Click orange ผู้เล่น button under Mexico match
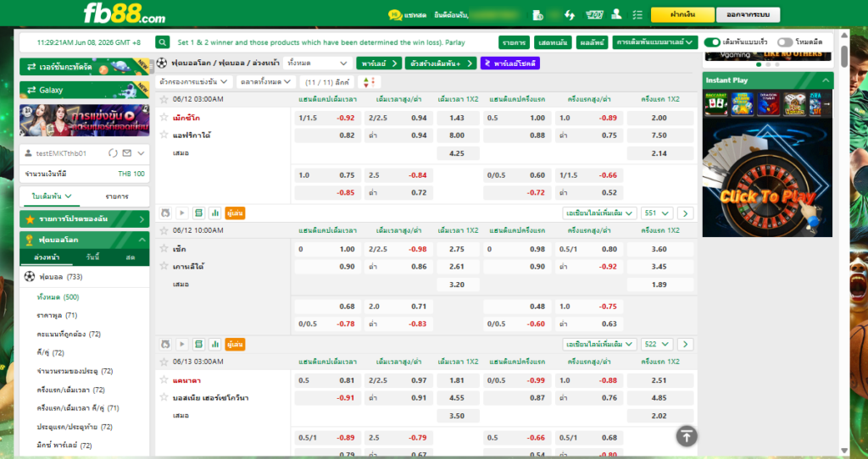Viewport: 868px width, 459px height. click(x=235, y=213)
